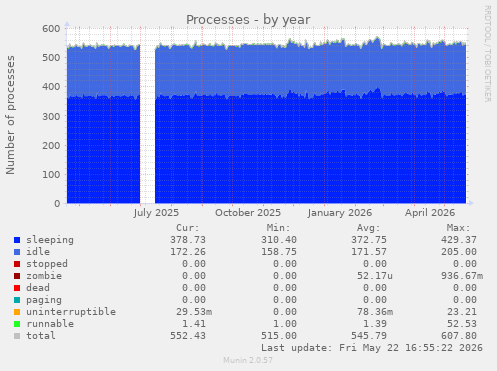Click the 400 y-axis tick label
This screenshot has width=497, height=371.
[x=51, y=87]
